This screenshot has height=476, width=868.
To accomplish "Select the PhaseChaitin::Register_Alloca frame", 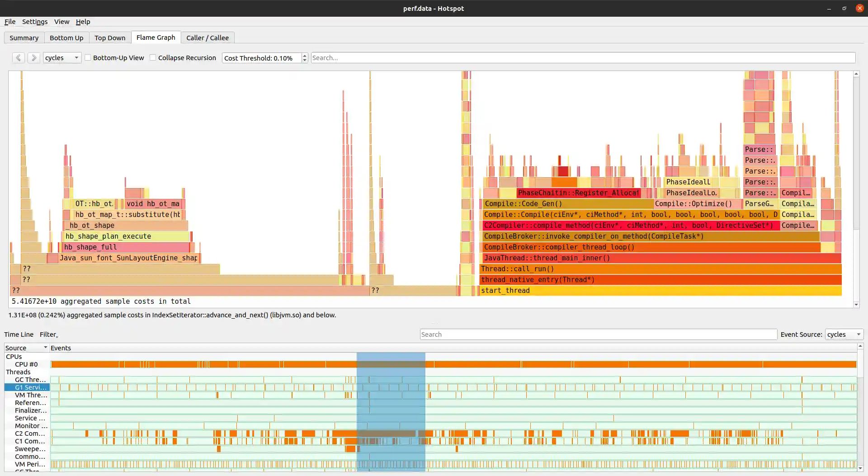I will 579,193.
